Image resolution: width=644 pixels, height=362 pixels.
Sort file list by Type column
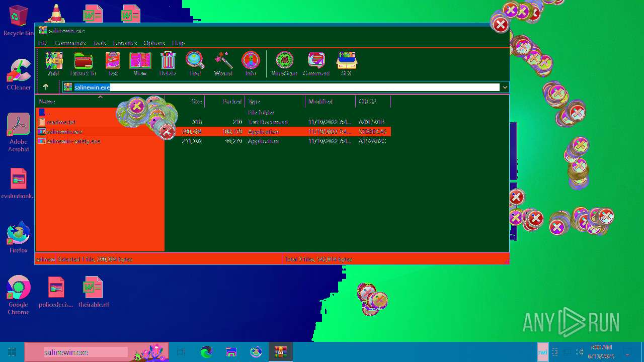coord(275,102)
